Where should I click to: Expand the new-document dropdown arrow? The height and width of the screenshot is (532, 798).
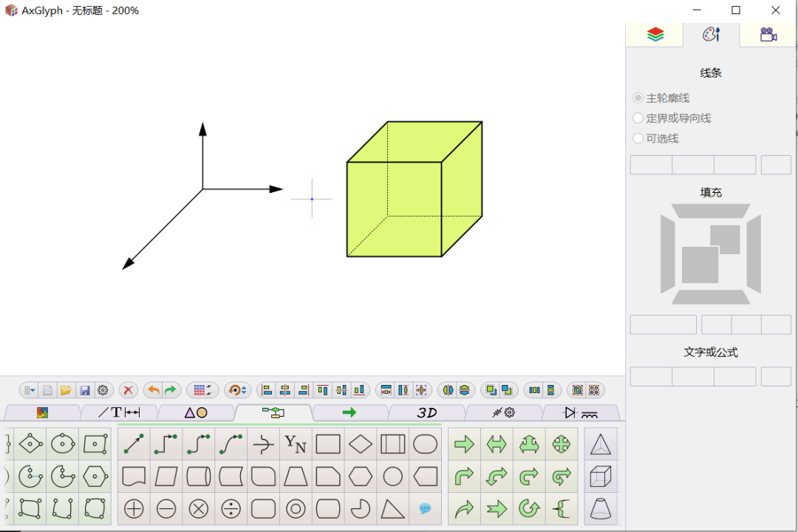coord(33,390)
